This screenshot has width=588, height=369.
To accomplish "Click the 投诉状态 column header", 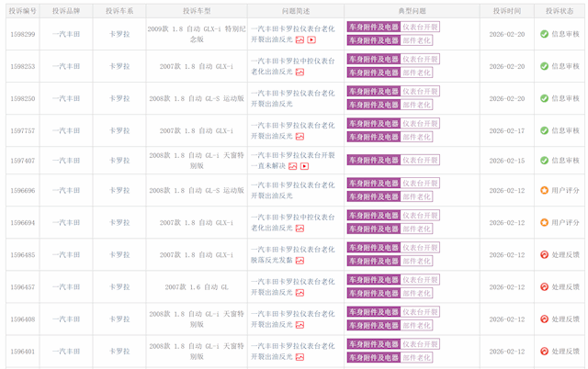I will click(560, 10).
